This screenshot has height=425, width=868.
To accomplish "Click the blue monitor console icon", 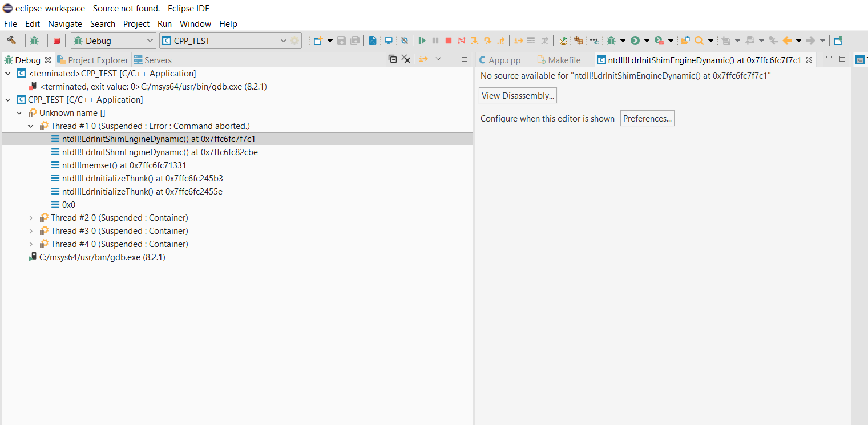I will point(389,41).
